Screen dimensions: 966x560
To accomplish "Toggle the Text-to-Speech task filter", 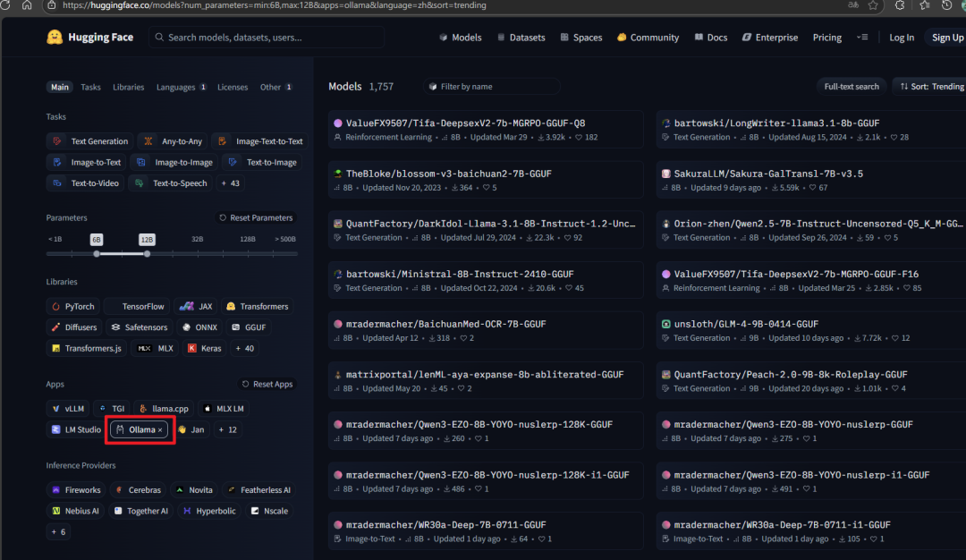I will [x=170, y=183].
